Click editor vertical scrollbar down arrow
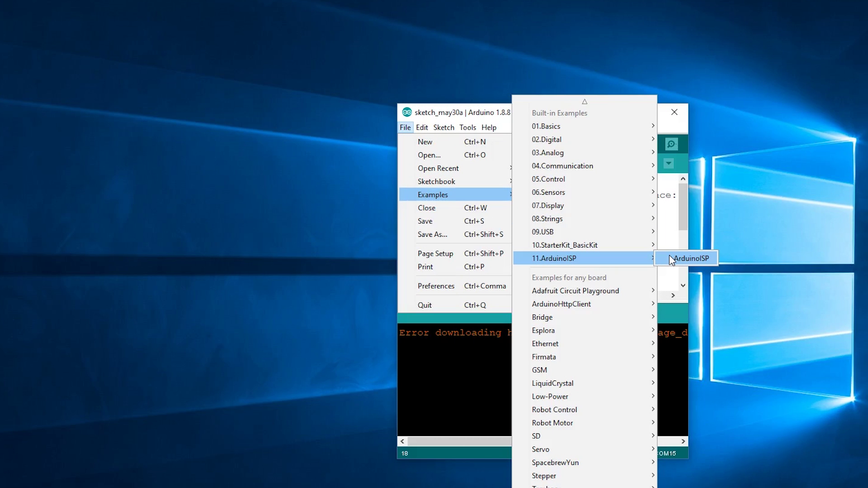 click(x=683, y=285)
